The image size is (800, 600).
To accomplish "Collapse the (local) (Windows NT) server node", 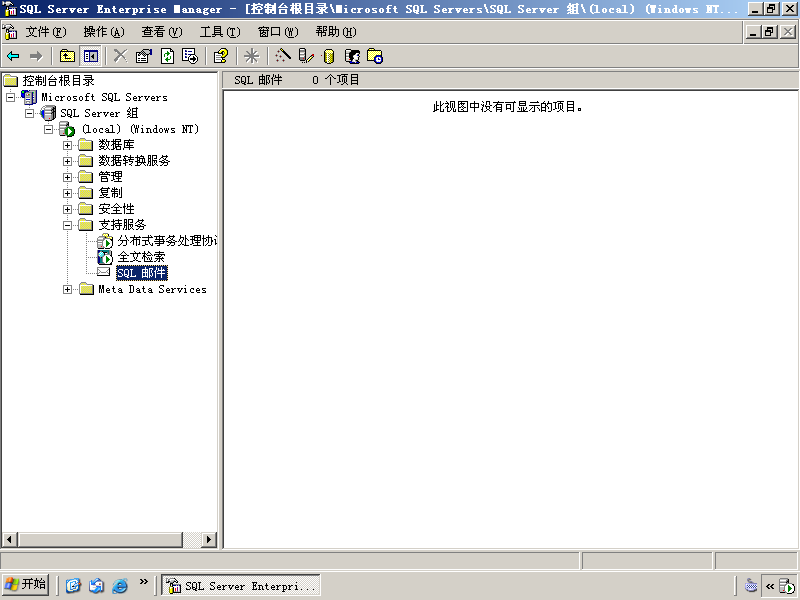I will (48, 129).
